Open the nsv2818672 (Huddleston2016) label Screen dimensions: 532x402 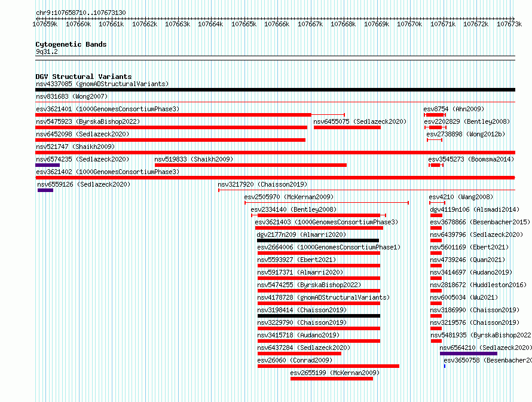coord(478,285)
